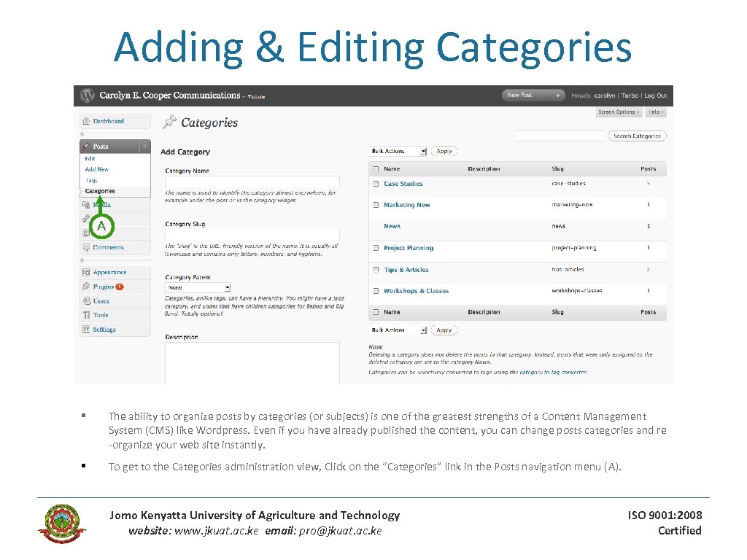Image resolution: width=747 pixels, height=560 pixels.
Task: Click the Appearance sidebar icon
Action: (x=85, y=271)
